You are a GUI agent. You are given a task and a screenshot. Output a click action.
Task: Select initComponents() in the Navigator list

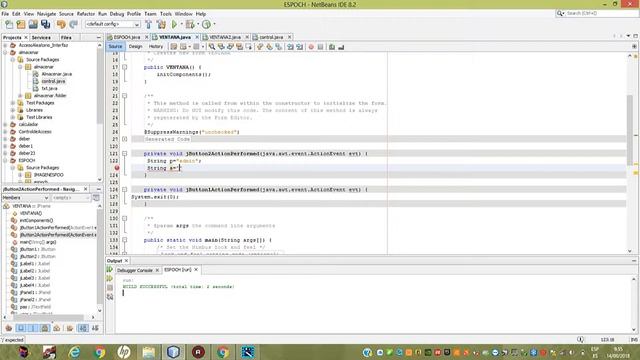pyautogui.click(x=36, y=220)
